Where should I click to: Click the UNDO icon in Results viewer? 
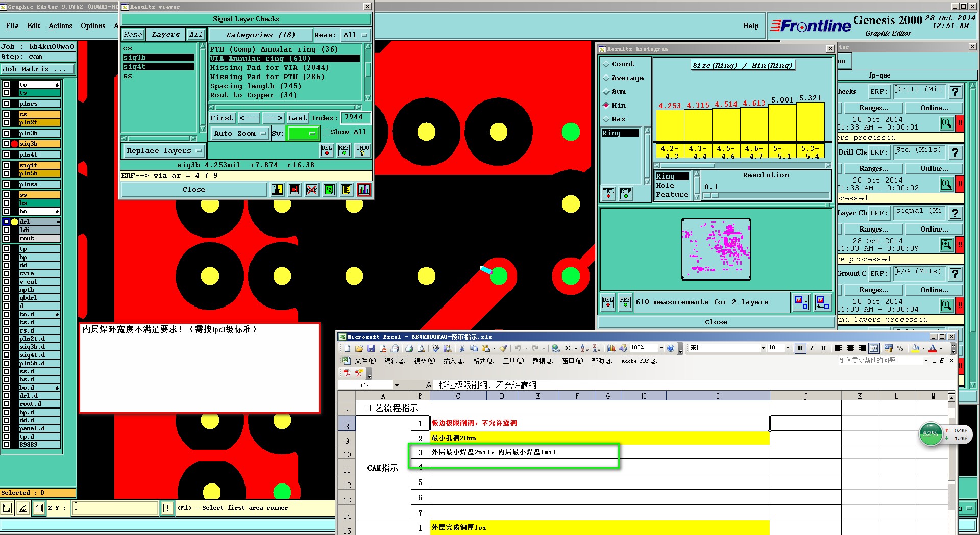pos(362,150)
